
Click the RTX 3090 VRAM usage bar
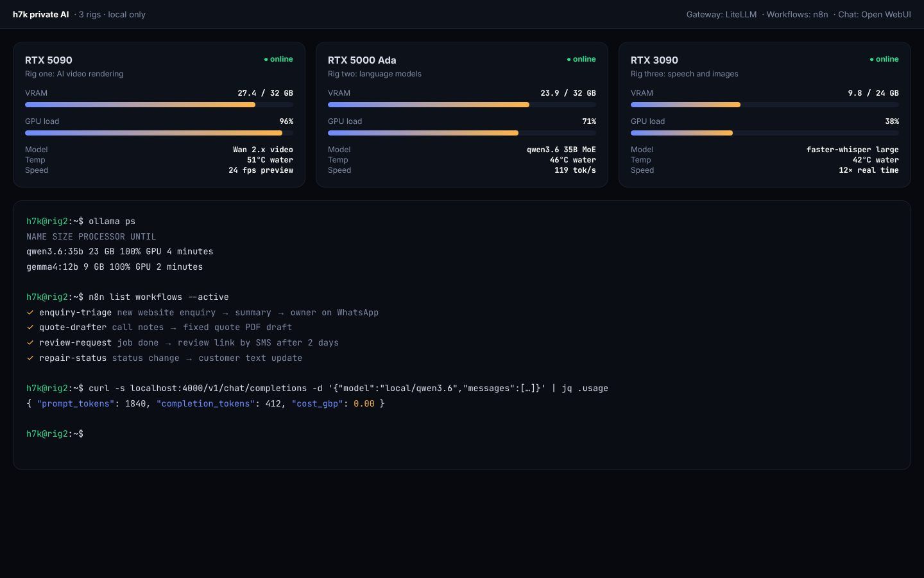765,105
